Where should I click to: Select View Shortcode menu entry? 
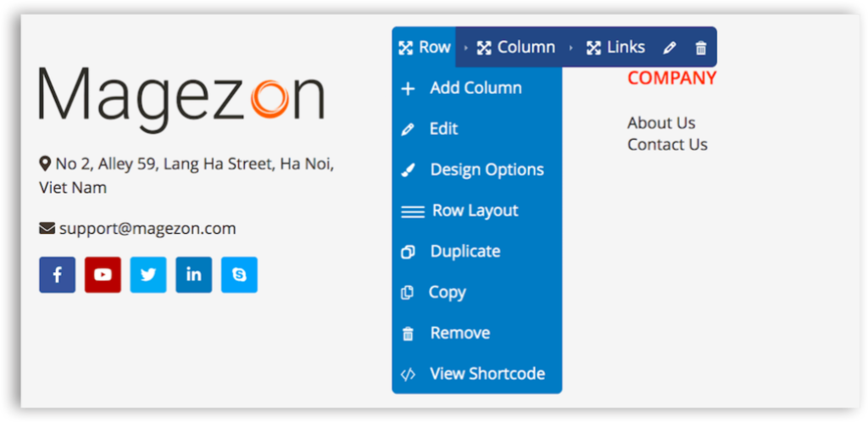477,374
